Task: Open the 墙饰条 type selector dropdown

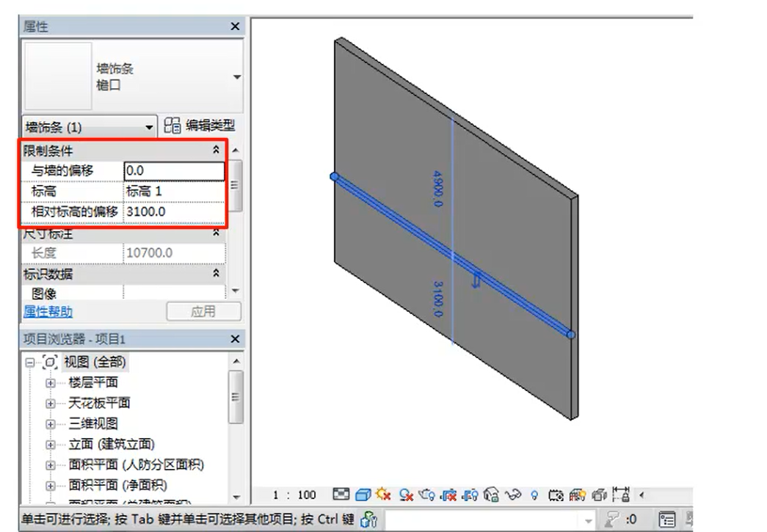Action: (236, 77)
